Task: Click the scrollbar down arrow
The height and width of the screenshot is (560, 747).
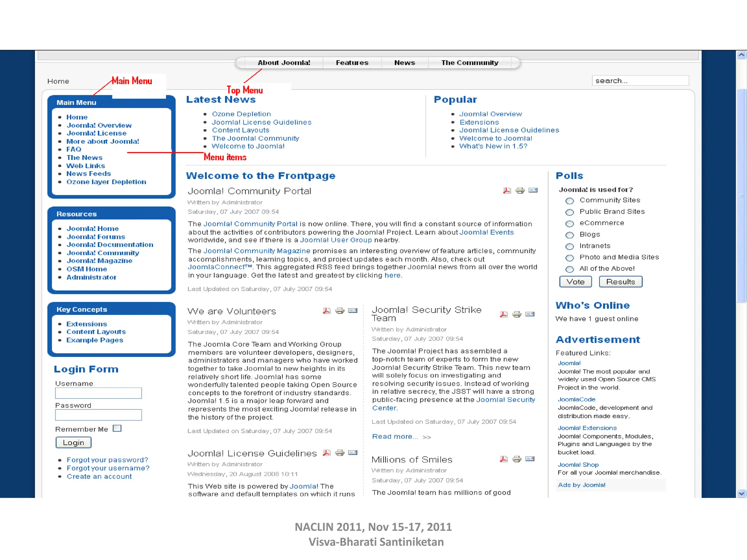Action: (741, 493)
